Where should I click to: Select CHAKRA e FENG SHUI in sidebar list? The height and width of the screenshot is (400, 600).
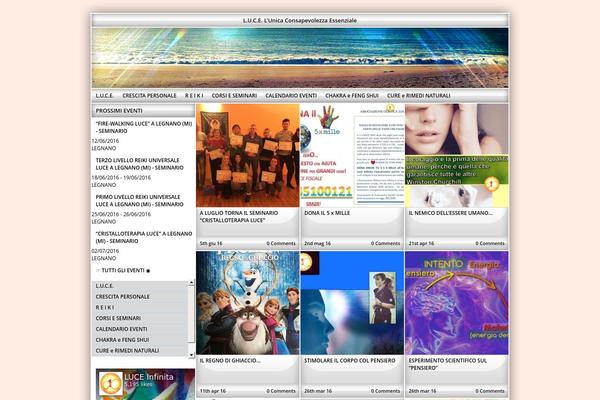pyautogui.click(x=122, y=340)
